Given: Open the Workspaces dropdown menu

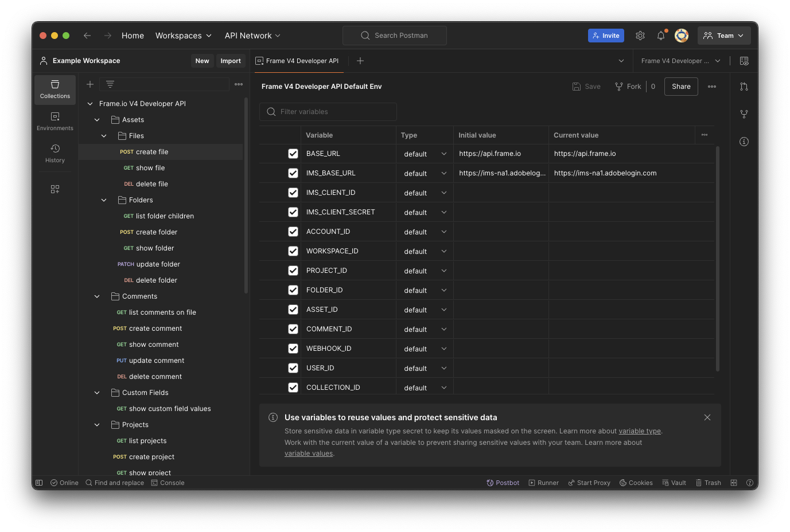Looking at the screenshot, I should pos(183,36).
